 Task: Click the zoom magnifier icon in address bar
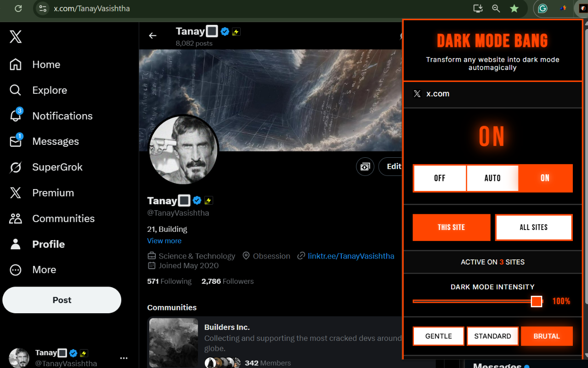(496, 8)
